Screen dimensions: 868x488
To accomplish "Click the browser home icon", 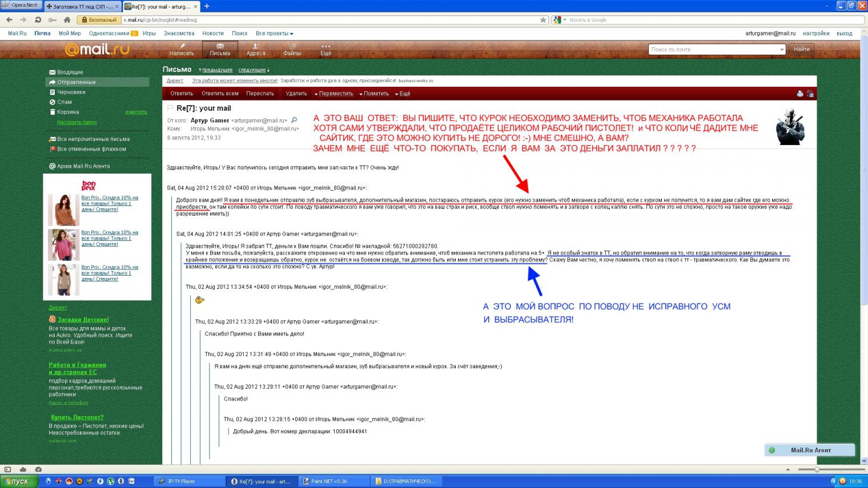I will pyautogui.click(x=67, y=20).
